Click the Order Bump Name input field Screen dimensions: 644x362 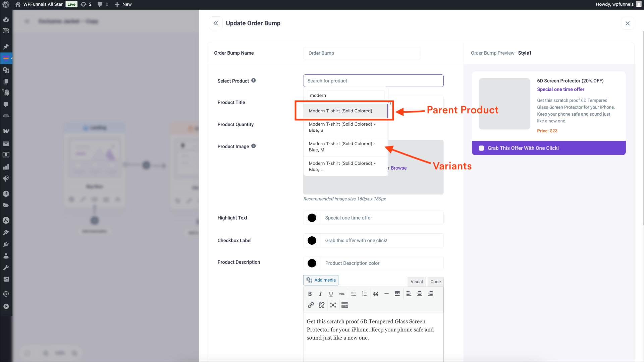pyautogui.click(x=362, y=53)
